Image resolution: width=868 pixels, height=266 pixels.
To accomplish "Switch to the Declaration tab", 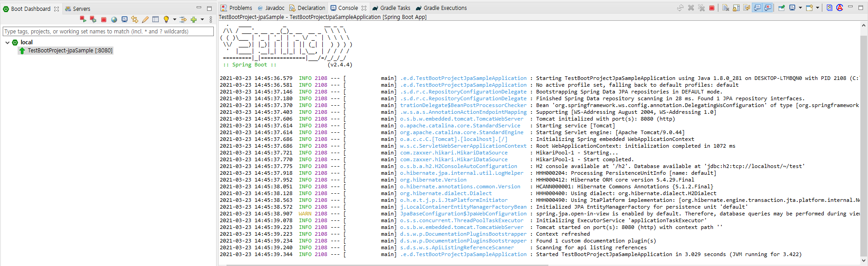I will [x=307, y=8].
